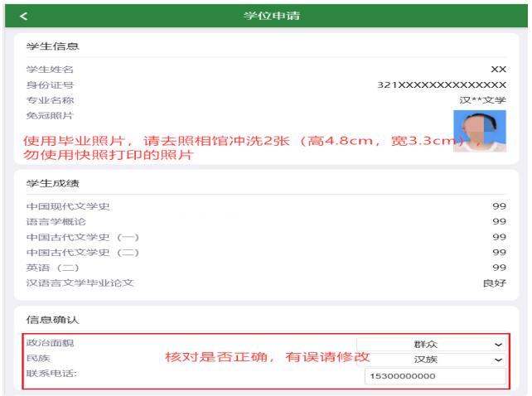Go back using the top-left arrow
Viewport: 532px width, 396px height.
click(x=22, y=16)
